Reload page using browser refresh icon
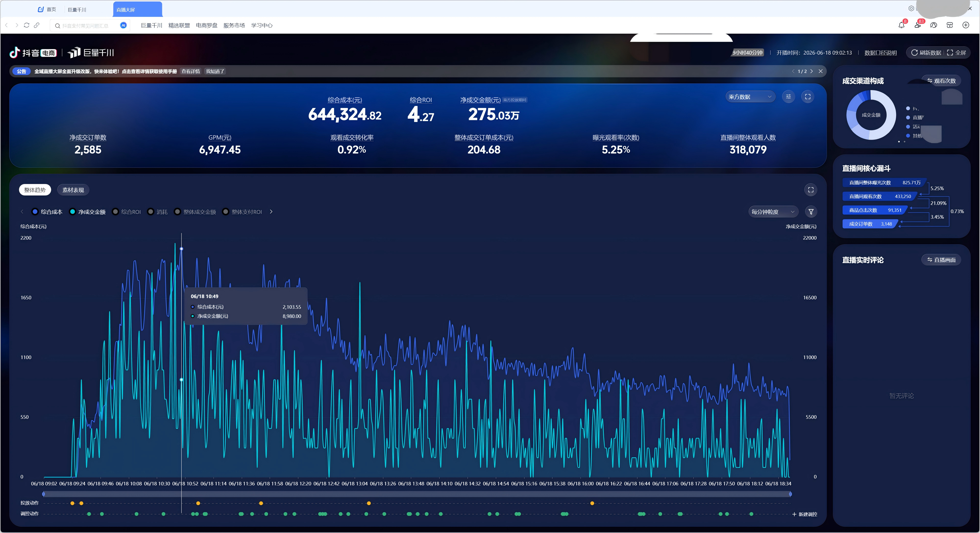 coord(27,25)
